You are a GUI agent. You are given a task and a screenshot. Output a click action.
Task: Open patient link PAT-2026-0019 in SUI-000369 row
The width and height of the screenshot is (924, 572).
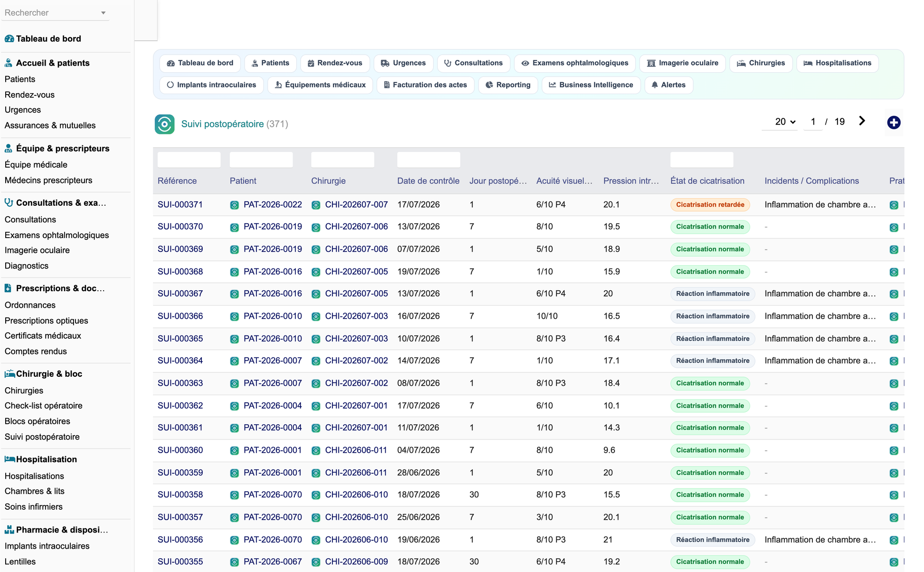tap(273, 249)
